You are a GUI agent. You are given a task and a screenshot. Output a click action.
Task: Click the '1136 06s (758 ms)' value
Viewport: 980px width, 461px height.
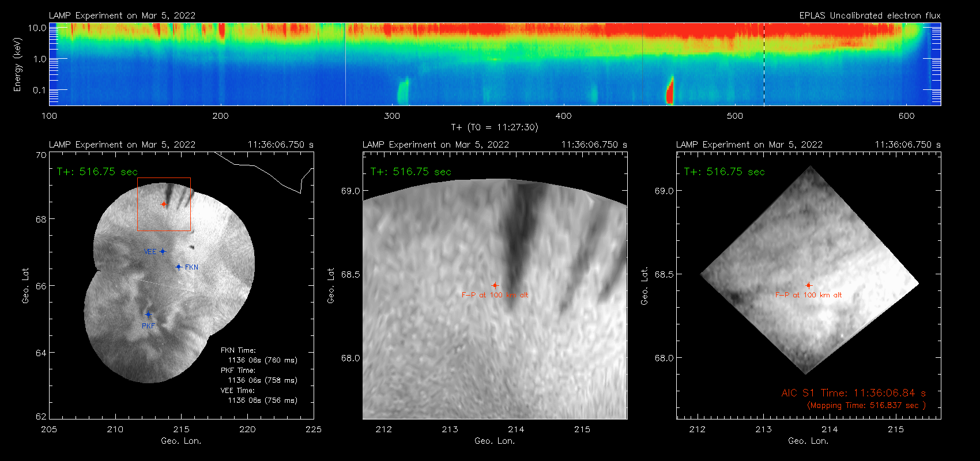[x=263, y=380]
